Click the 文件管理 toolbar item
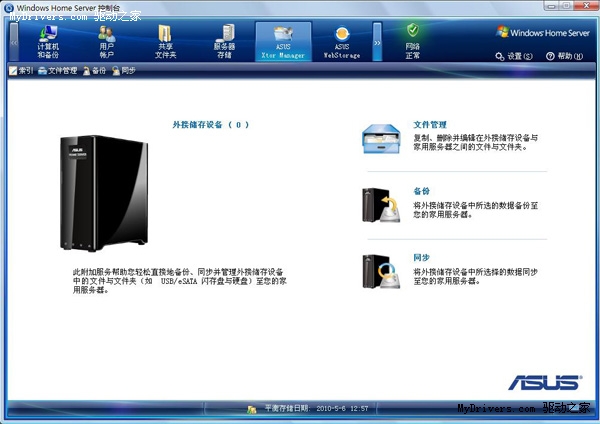This screenshot has width=600, height=424. click(x=58, y=70)
